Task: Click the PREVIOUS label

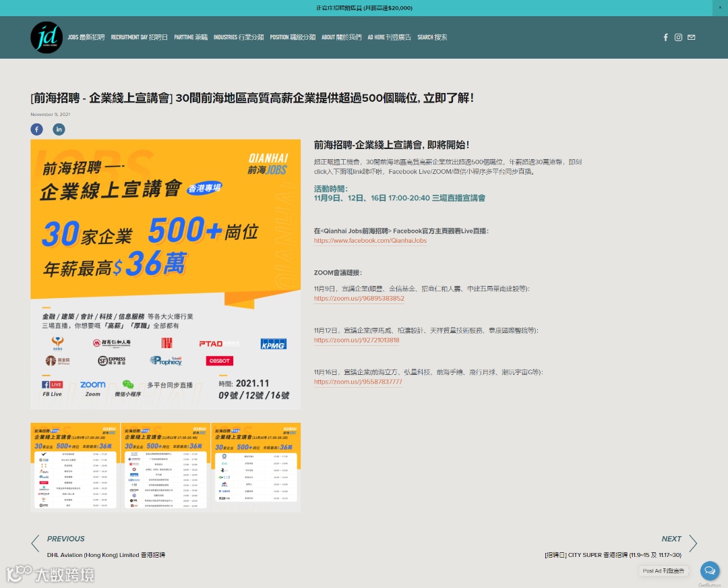Action: tap(65, 539)
